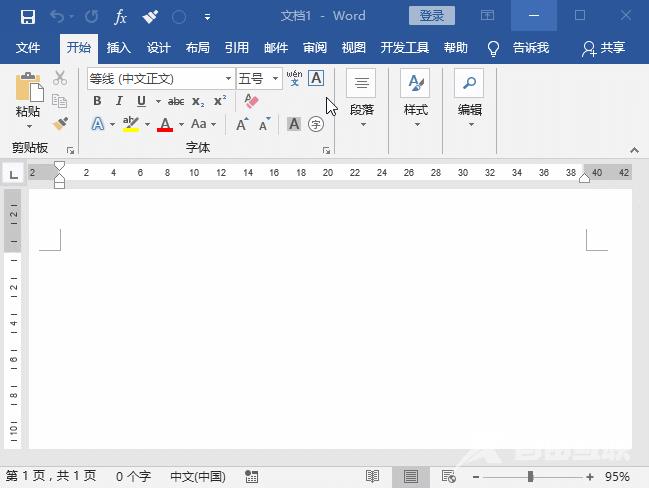The width and height of the screenshot is (649, 488).
Task: Click the Text Effects glowing A icon
Action: click(98, 124)
